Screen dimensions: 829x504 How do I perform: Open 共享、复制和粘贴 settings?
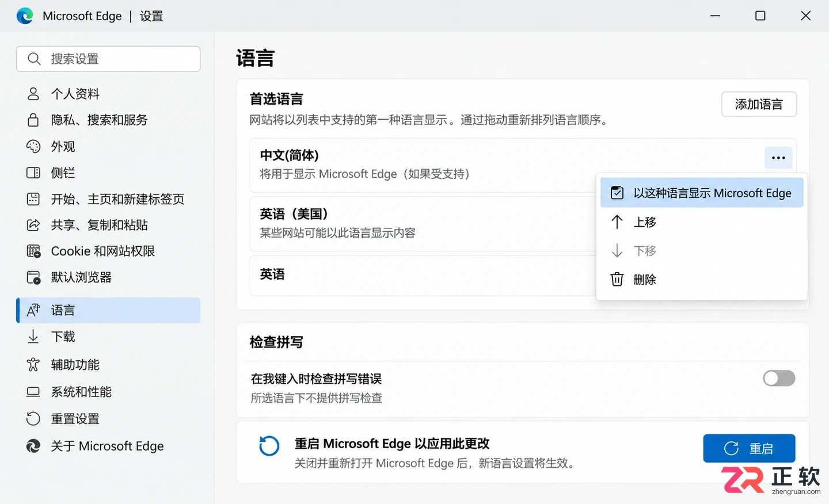[108, 225]
